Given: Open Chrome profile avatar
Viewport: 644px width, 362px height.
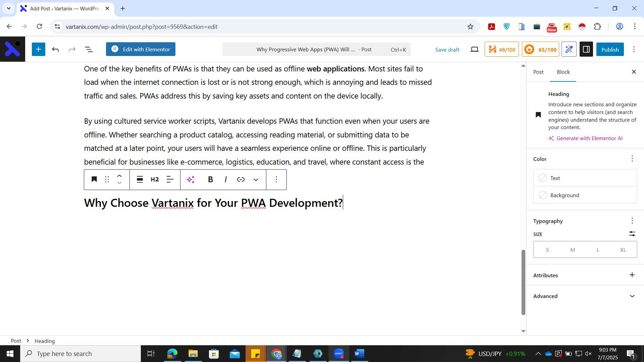Looking at the screenshot, I should coord(620,26).
